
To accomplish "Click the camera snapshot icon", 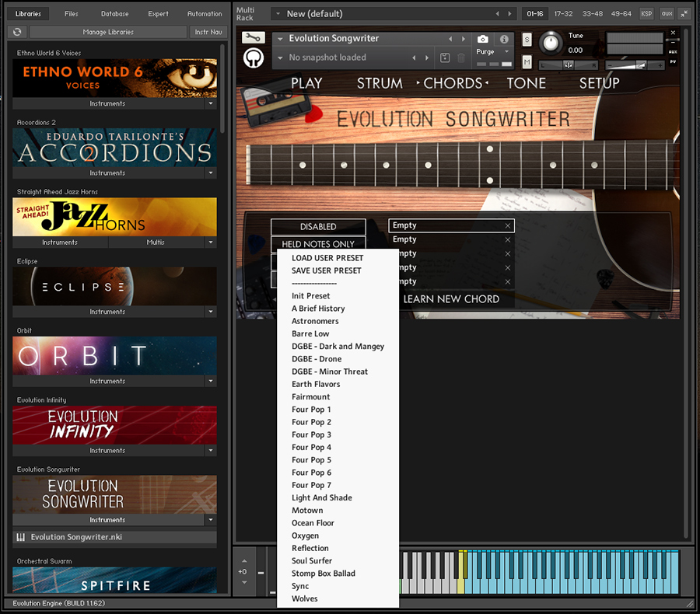I will 482,39.
